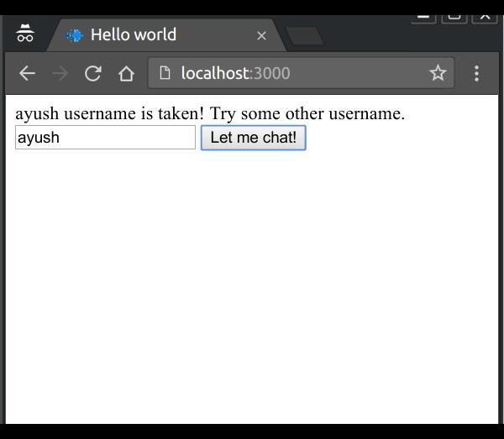Select the Hello world tab
504x439 pixels.
click(166, 35)
